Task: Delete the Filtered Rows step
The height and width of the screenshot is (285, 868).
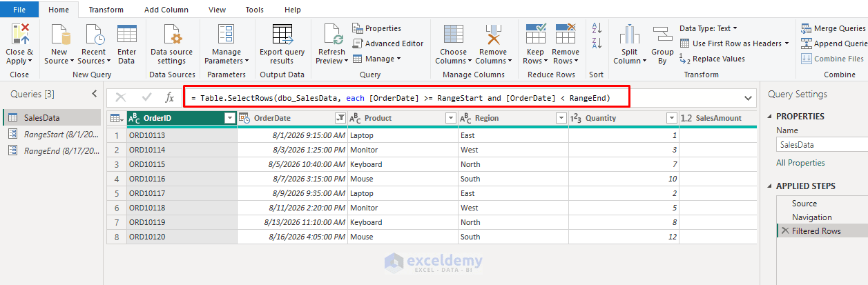Action: pos(784,231)
